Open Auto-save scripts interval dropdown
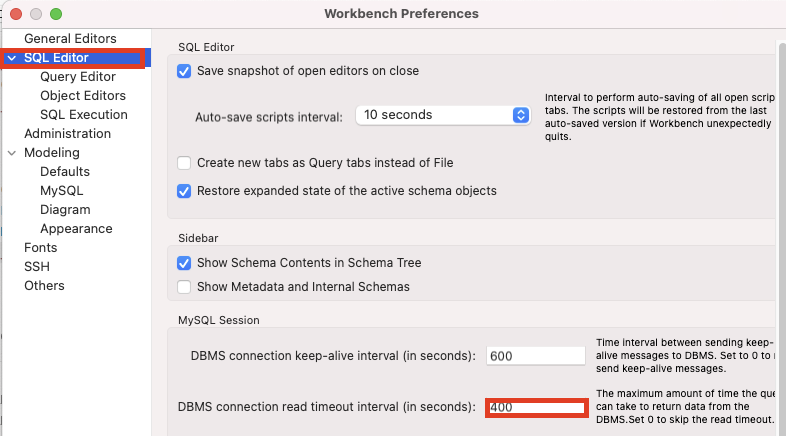The image size is (786, 436). pos(443,115)
